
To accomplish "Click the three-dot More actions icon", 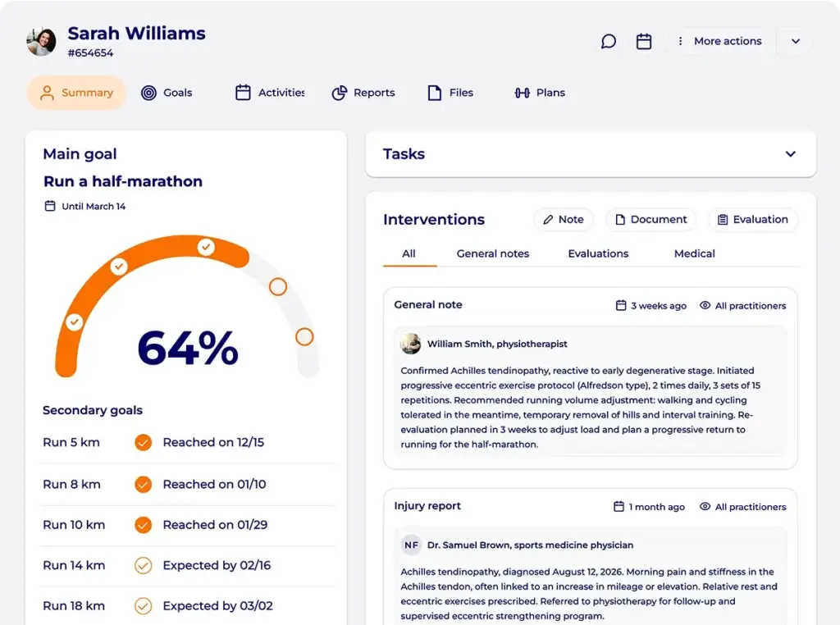I will point(680,41).
